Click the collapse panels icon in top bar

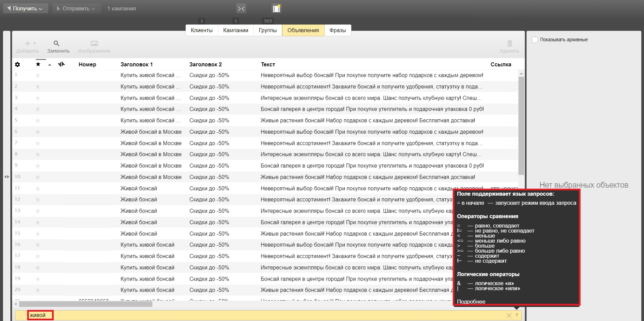241,9
